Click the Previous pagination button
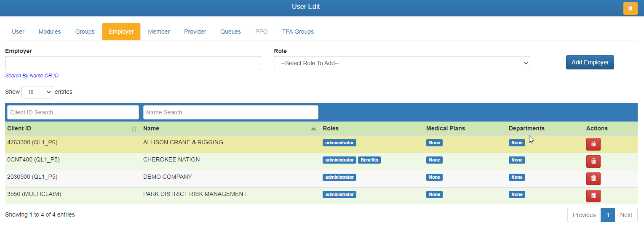Image resolution: width=644 pixels, height=225 pixels. [x=584, y=215]
